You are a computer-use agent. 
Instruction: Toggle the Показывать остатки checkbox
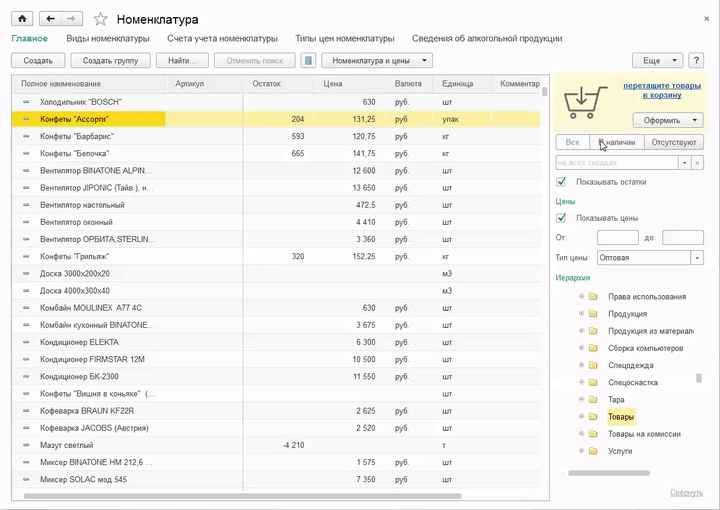point(562,182)
